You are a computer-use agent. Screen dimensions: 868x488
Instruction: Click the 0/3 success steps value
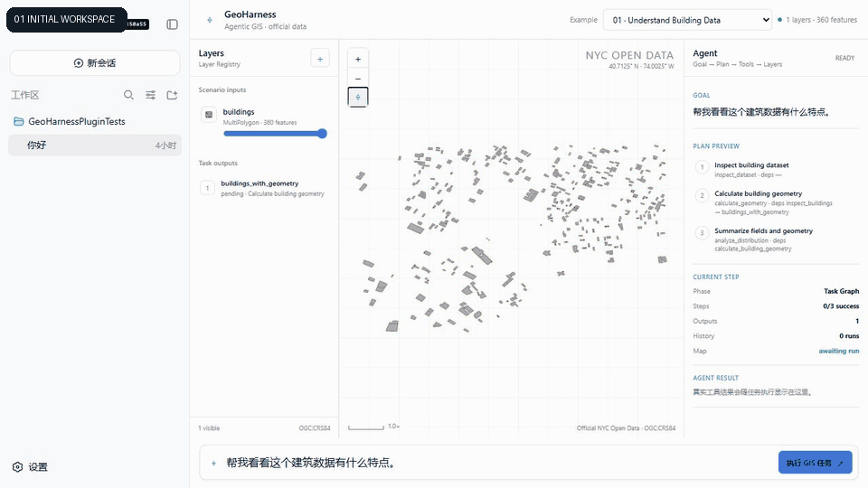pyautogui.click(x=841, y=306)
